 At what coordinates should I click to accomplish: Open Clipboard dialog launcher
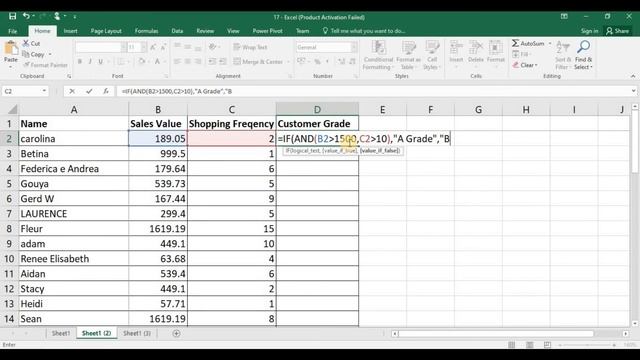[69, 76]
